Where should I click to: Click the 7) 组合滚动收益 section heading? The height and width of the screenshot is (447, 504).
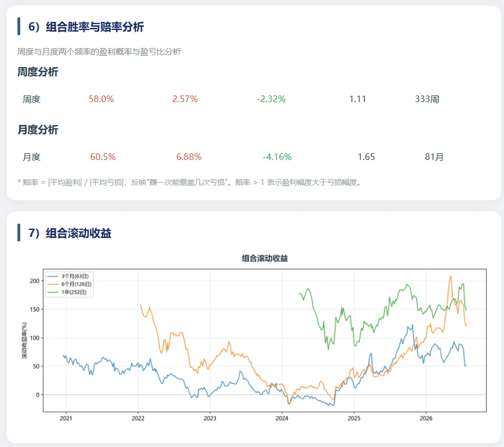[x=70, y=233]
